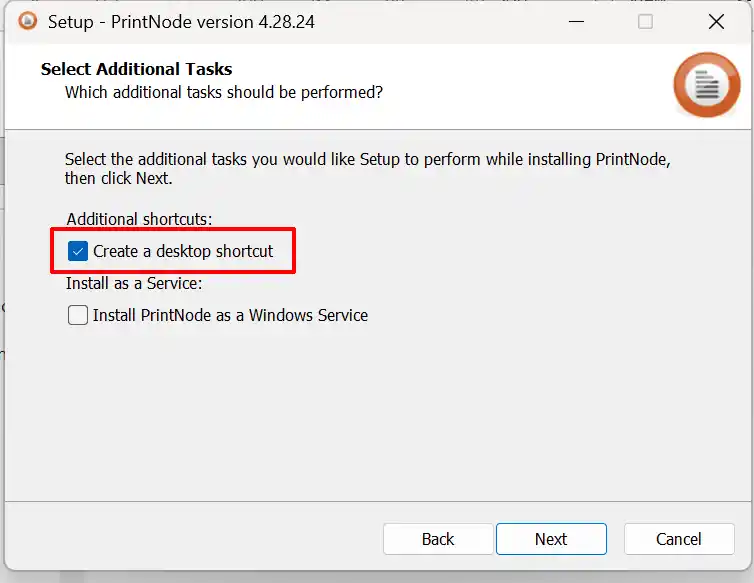754x583 pixels.
Task: Click the blue checkmark of the checked box
Action: pos(78,251)
